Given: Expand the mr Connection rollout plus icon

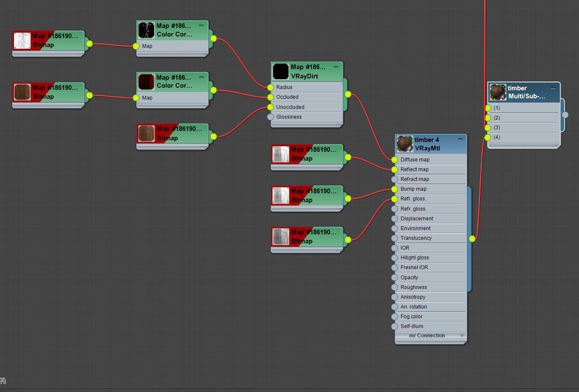Looking at the screenshot, I should (462, 336).
